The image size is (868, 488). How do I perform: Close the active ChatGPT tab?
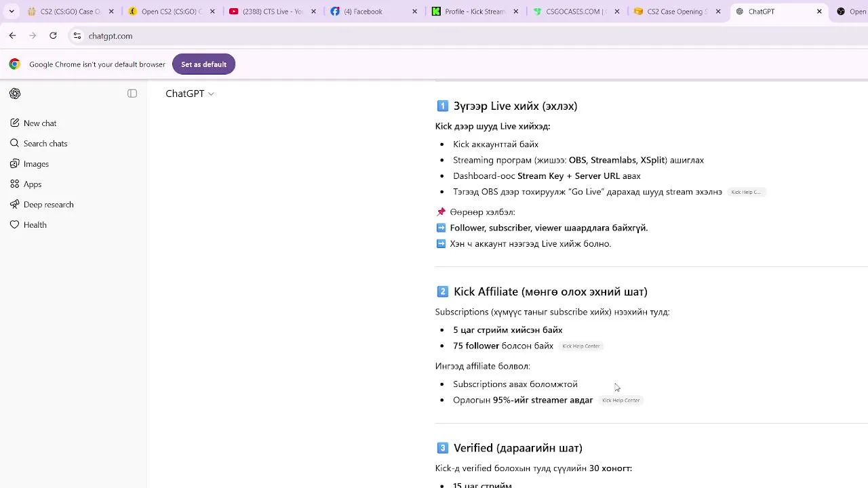(x=819, y=12)
